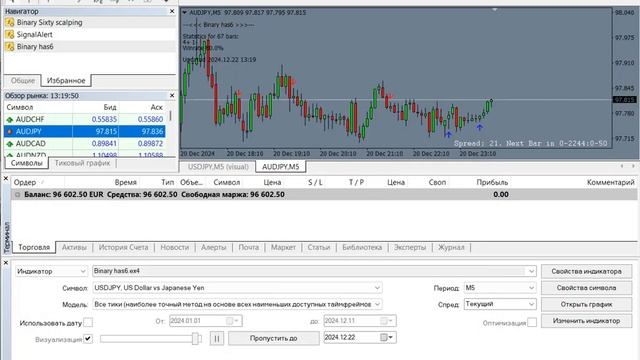Open the Символы tab in Market Watch
The height and width of the screenshot is (360, 640).
tap(27, 163)
